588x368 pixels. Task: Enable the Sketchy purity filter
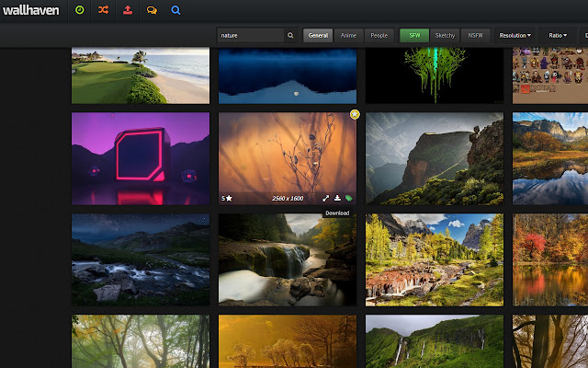click(x=444, y=36)
